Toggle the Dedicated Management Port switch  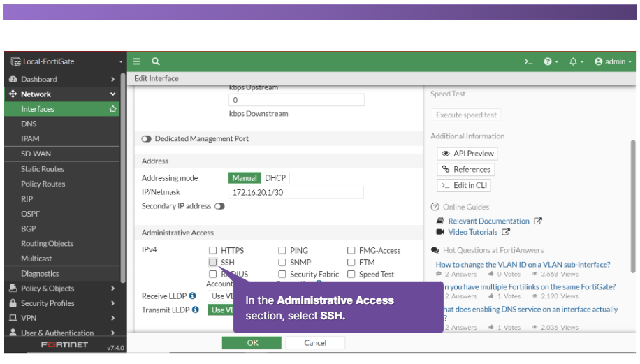pos(146,139)
